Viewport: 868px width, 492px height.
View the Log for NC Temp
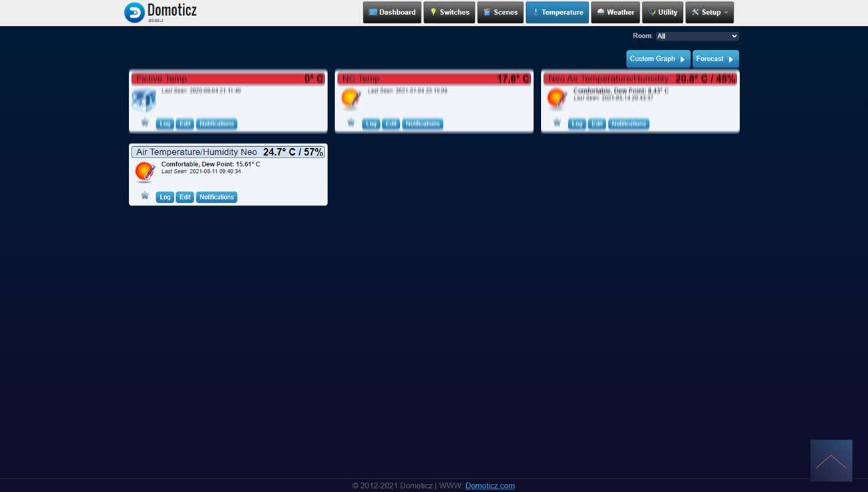point(371,124)
